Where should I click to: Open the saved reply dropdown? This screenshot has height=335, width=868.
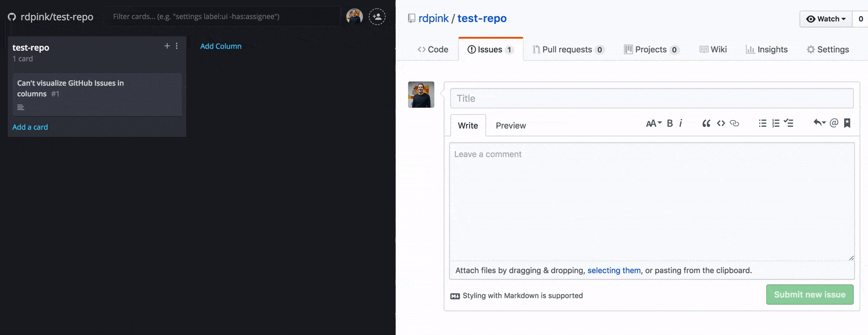click(820, 123)
